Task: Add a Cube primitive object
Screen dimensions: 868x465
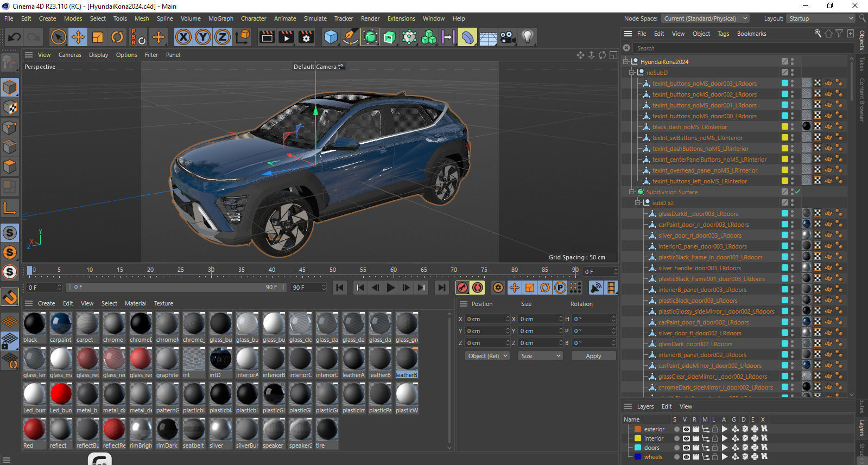Action: click(x=331, y=37)
